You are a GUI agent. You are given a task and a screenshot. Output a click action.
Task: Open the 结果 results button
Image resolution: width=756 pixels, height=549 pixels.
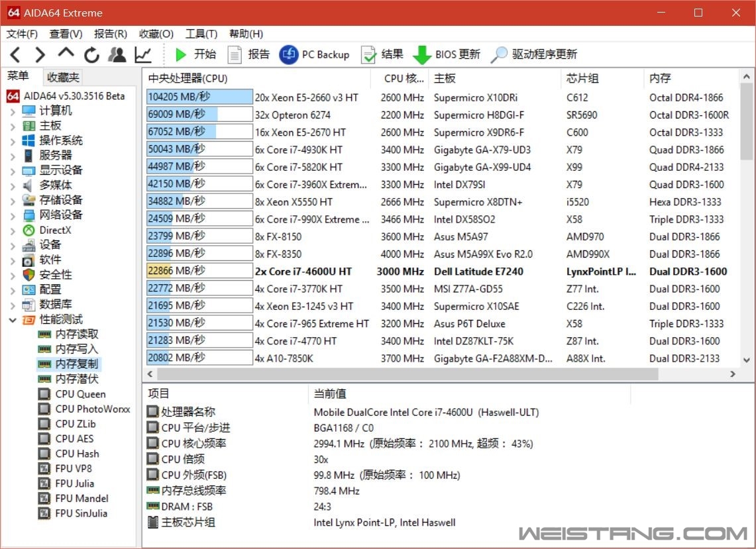pos(382,54)
